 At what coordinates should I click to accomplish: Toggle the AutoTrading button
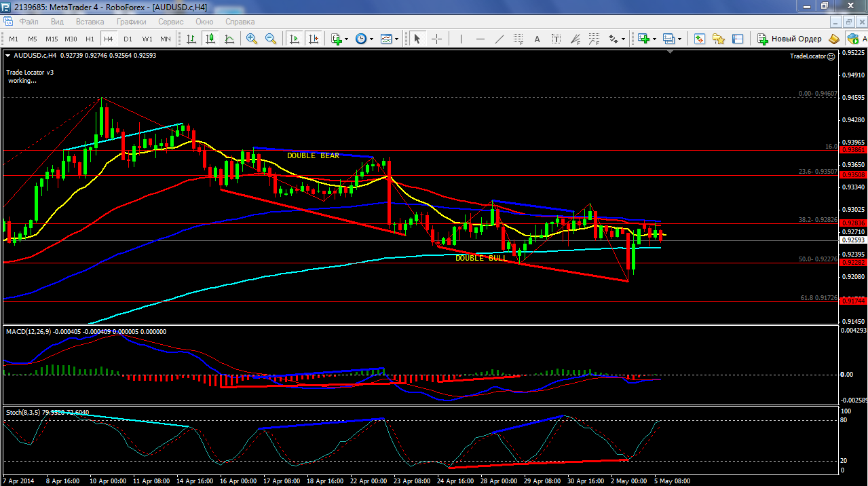856,39
